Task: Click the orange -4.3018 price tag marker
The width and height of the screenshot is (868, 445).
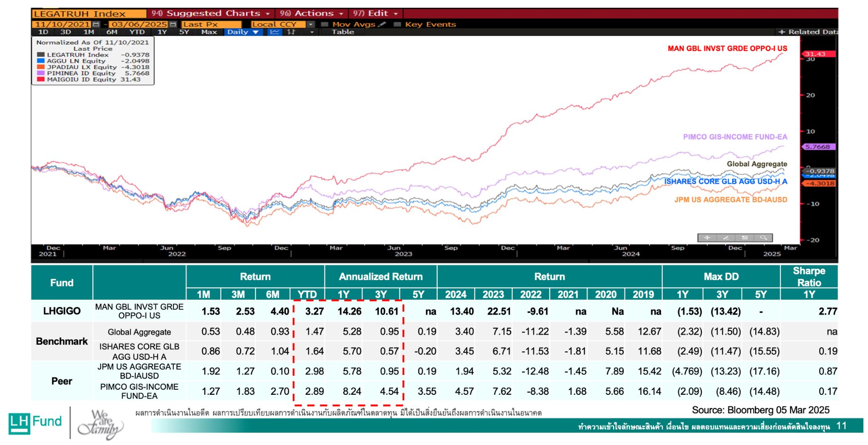Action: [x=818, y=183]
